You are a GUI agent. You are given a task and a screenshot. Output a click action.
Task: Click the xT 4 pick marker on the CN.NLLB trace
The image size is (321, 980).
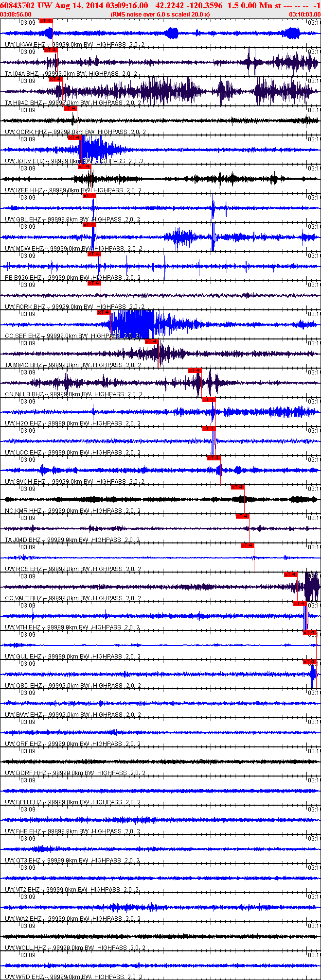click(195, 371)
